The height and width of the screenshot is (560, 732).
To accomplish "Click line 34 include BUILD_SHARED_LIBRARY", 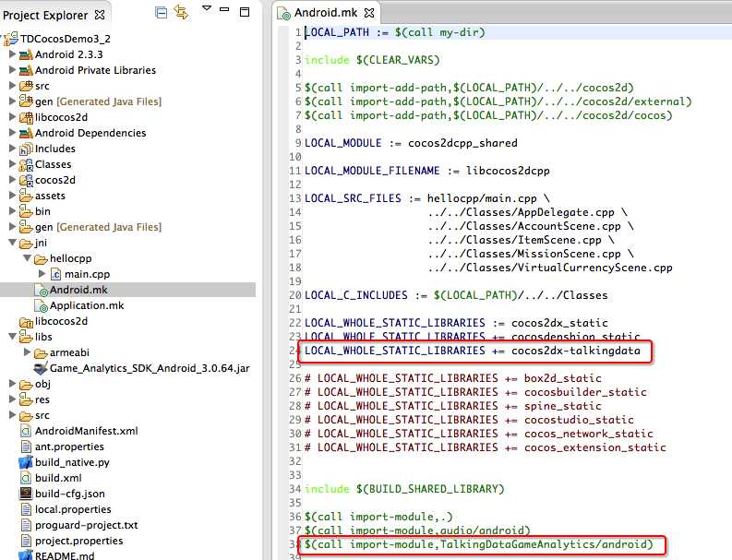I will click(404, 489).
